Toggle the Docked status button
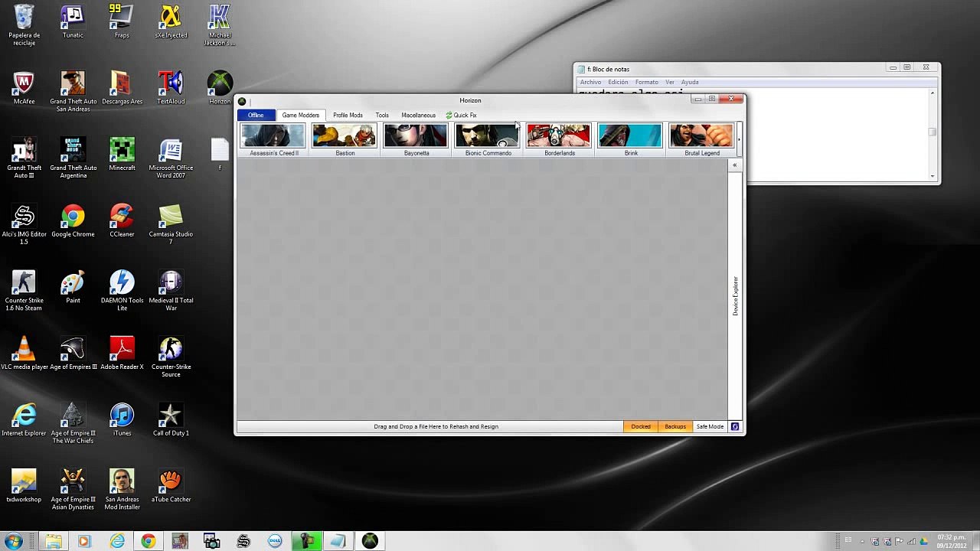The width and height of the screenshot is (980, 551). pos(641,426)
